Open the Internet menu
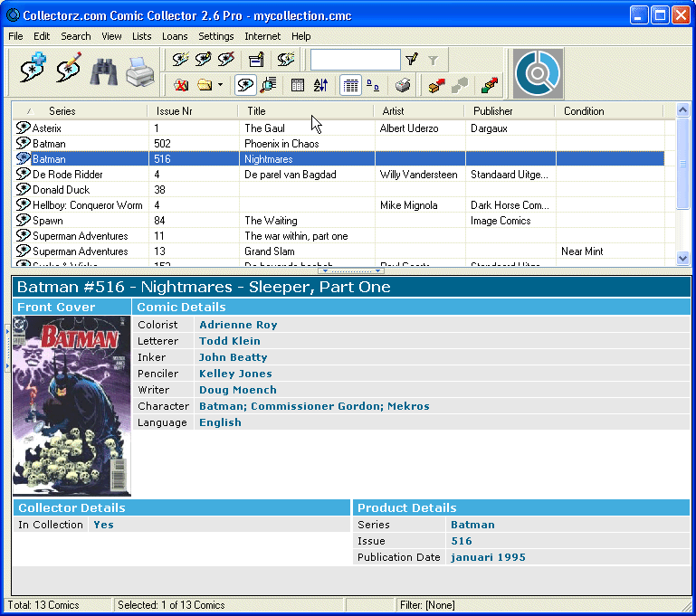The image size is (696, 616). pyautogui.click(x=262, y=36)
